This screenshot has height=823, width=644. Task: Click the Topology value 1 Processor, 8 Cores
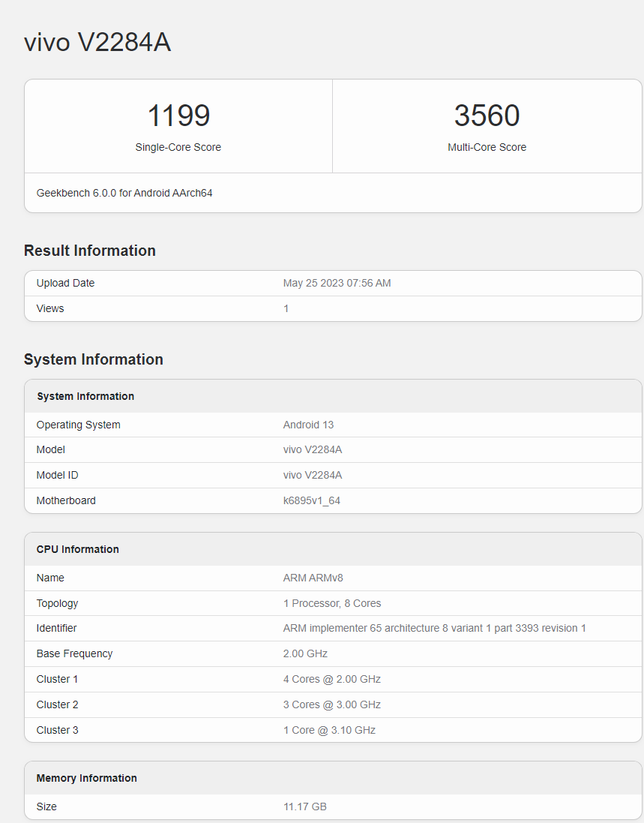(x=332, y=603)
